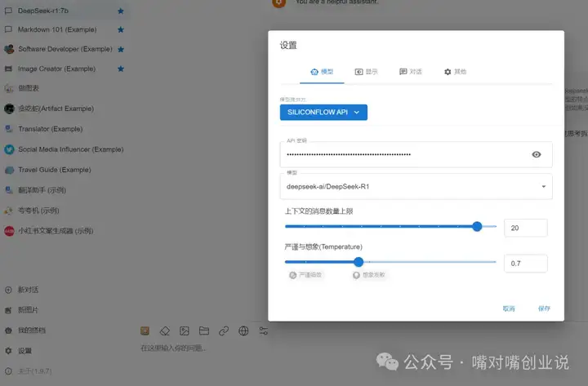Click the web browsing globe icon
Viewport: 588px width, 386px height.
243,331
